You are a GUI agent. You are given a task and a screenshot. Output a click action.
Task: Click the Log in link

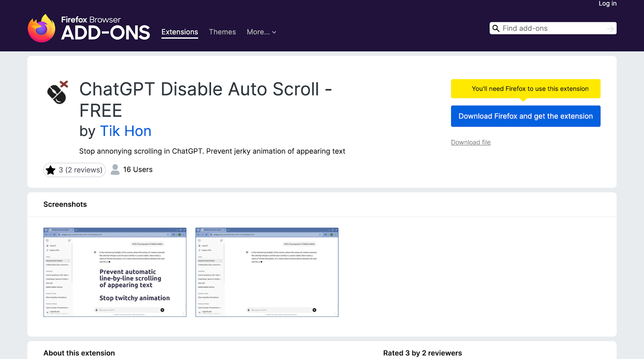607,4
